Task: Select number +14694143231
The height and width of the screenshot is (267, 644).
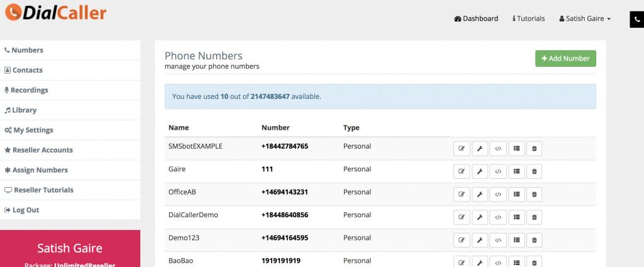Action: [x=285, y=191]
